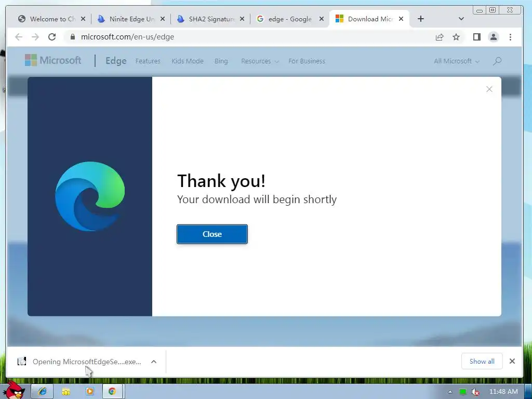Show hidden tray icons arrow

point(450,392)
